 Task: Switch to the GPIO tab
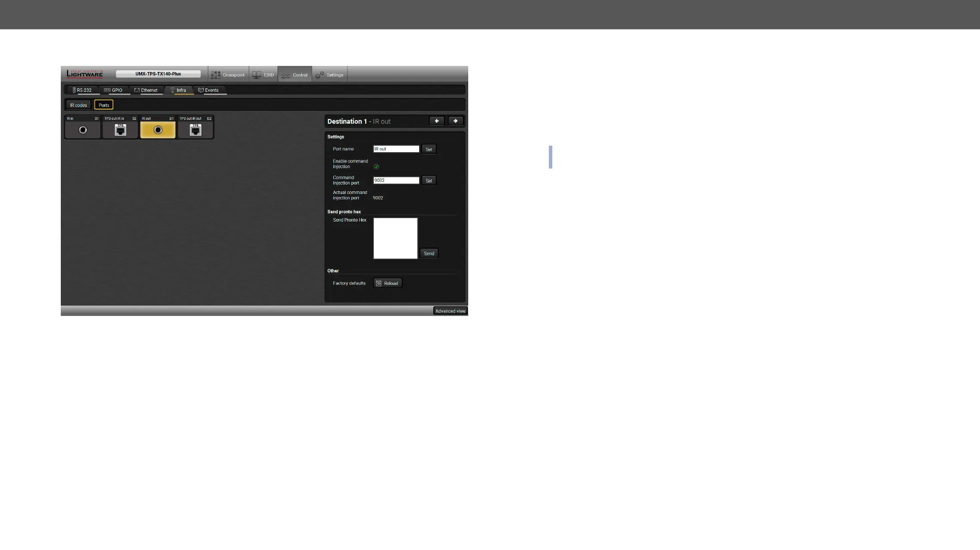click(x=113, y=90)
